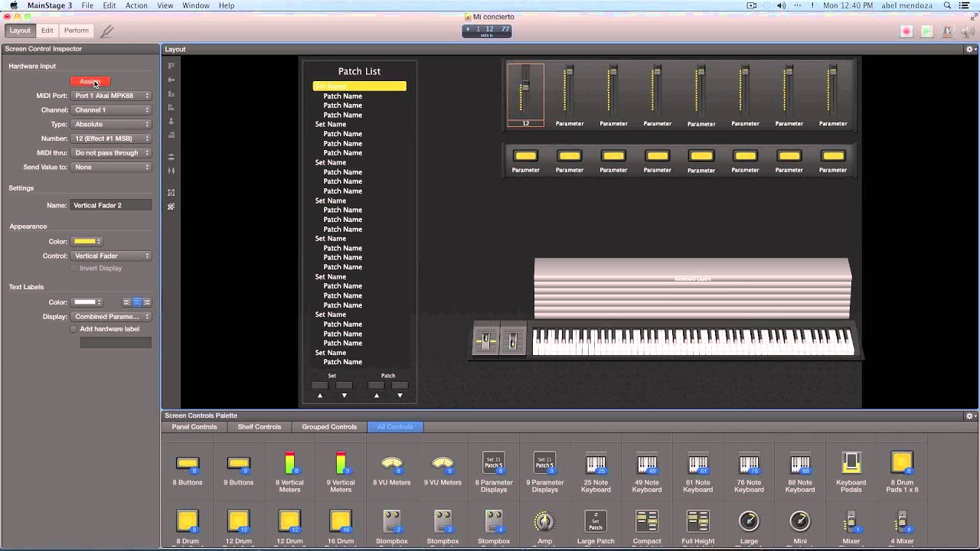Select the 8 Buttons palette item

tap(188, 471)
